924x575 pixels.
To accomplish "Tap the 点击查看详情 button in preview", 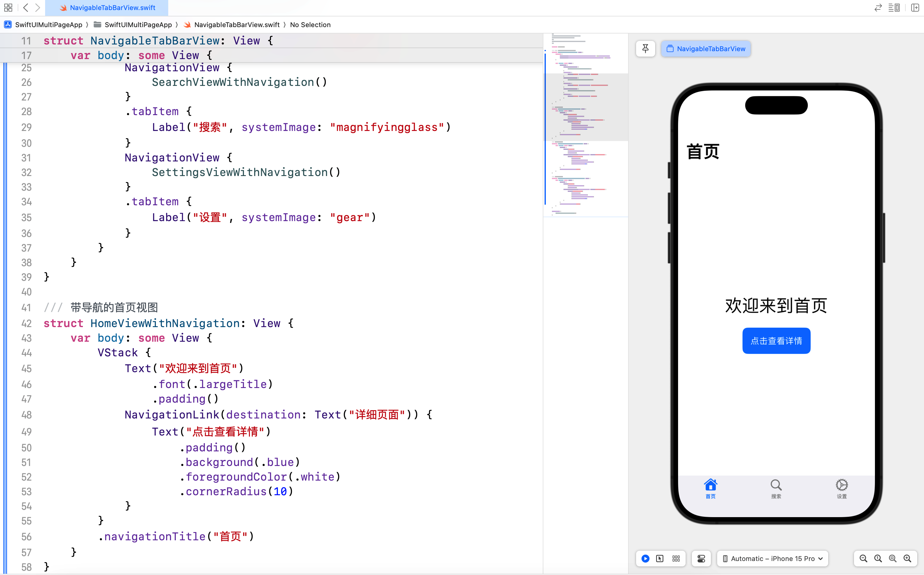I will point(776,341).
